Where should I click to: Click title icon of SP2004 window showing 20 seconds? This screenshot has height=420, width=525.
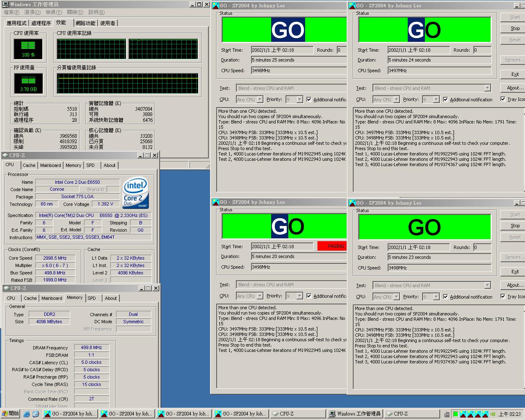point(216,202)
